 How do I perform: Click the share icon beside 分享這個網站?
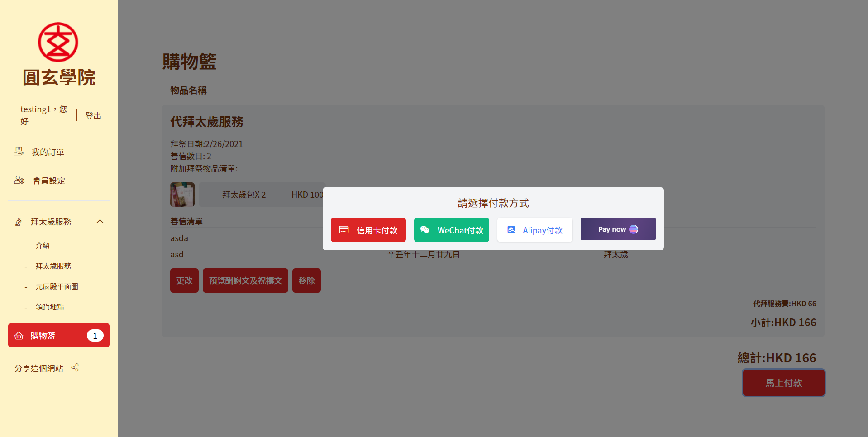75,368
